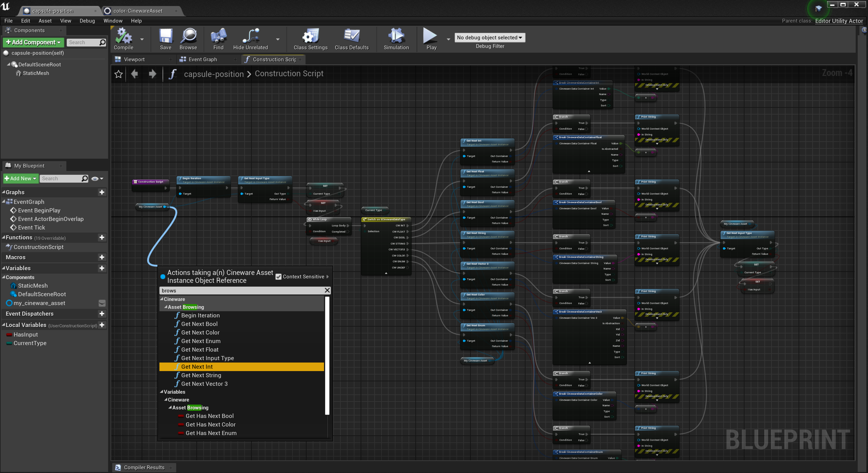868x473 pixels.
Task: Select ConstructionScript in Functions list
Action: (x=38, y=247)
